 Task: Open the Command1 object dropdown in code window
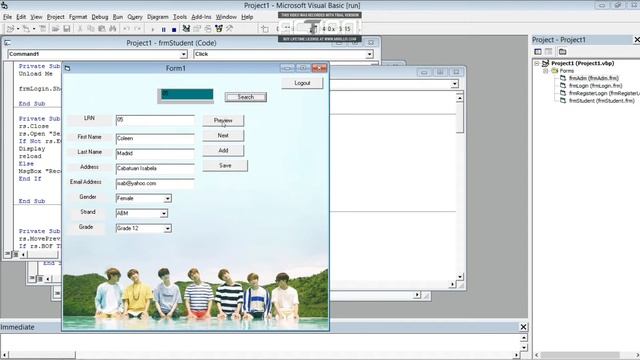[183, 54]
